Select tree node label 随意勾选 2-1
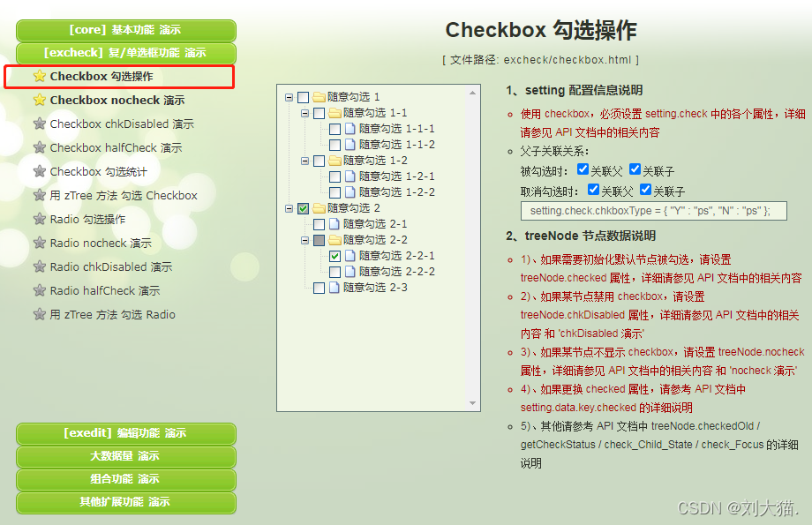Viewport: 812px width, 525px height. click(375, 223)
